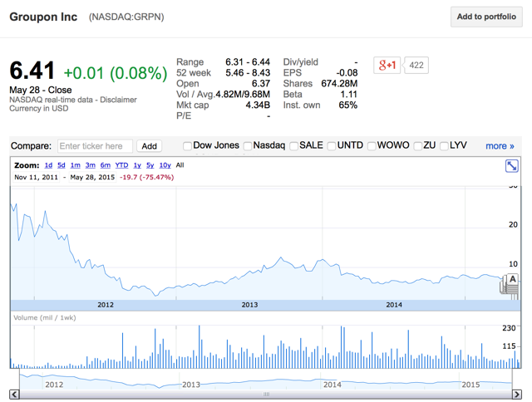Enable the SALE comparison checkbox
The image size is (532, 402).
(293, 146)
